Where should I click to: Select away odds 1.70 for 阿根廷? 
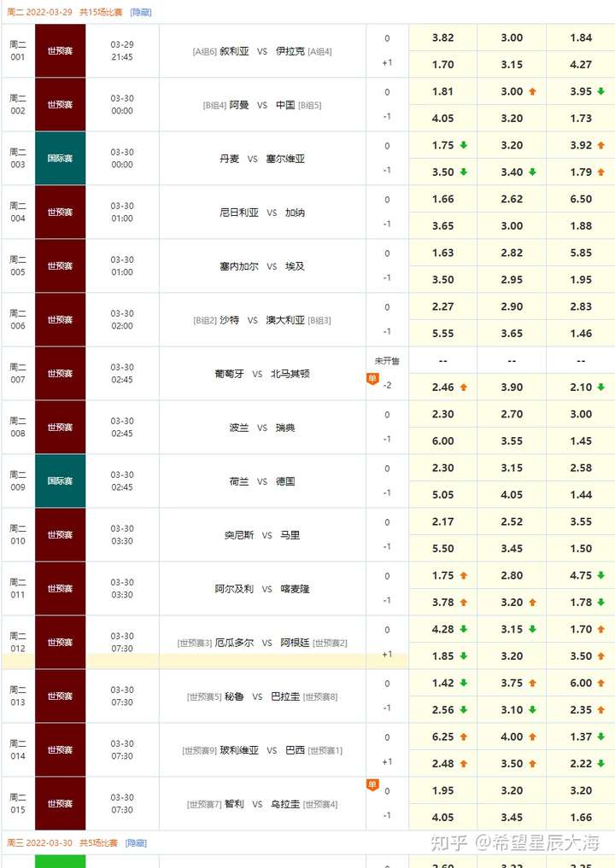581,629
